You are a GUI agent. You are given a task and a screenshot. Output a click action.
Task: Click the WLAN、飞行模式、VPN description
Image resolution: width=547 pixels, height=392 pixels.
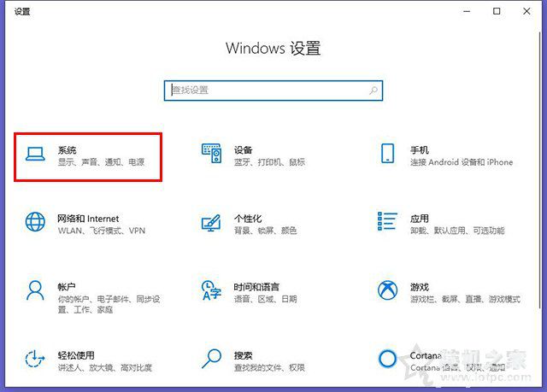click(x=102, y=231)
